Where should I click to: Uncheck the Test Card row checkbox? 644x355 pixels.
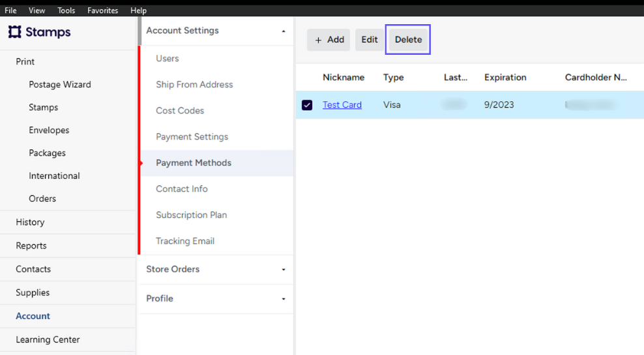307,105
